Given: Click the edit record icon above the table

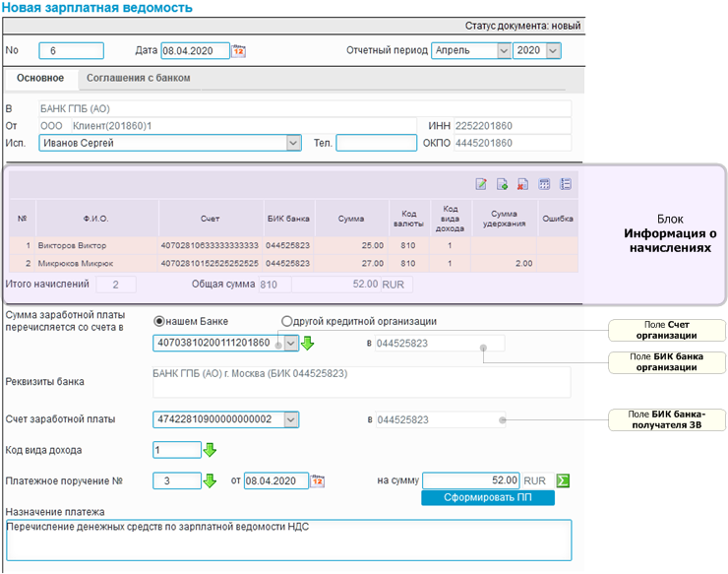Looking at the screenshot, I should (482, 184).
